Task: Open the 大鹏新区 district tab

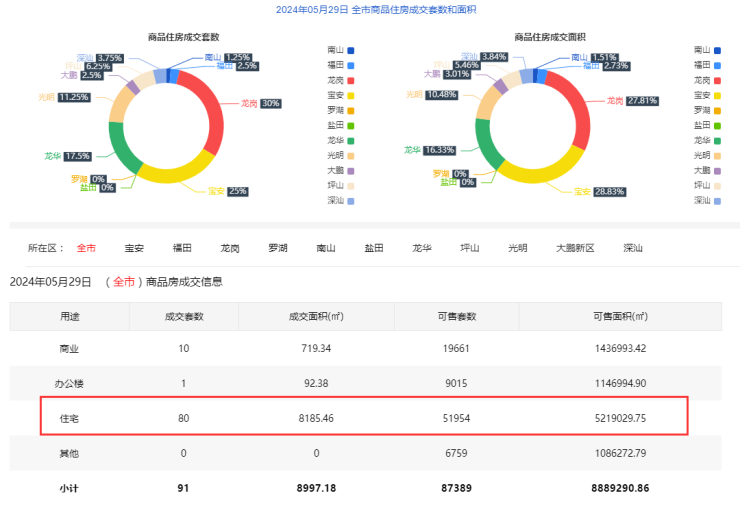Action: tap(575, 248)
